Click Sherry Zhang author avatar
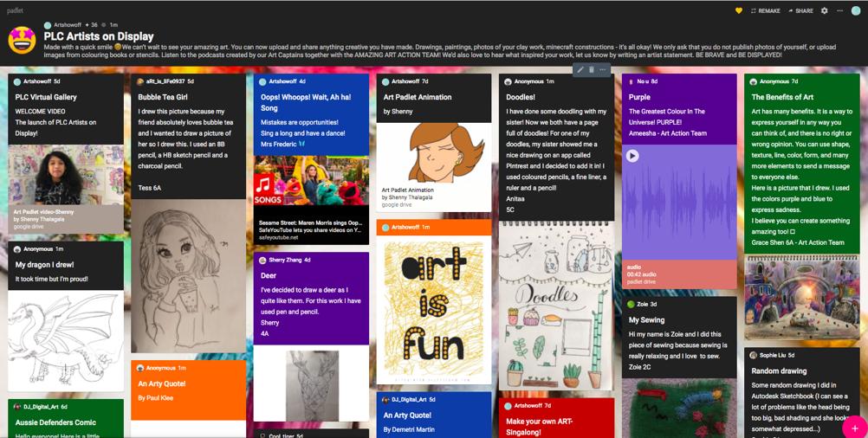 pos(263,260)
